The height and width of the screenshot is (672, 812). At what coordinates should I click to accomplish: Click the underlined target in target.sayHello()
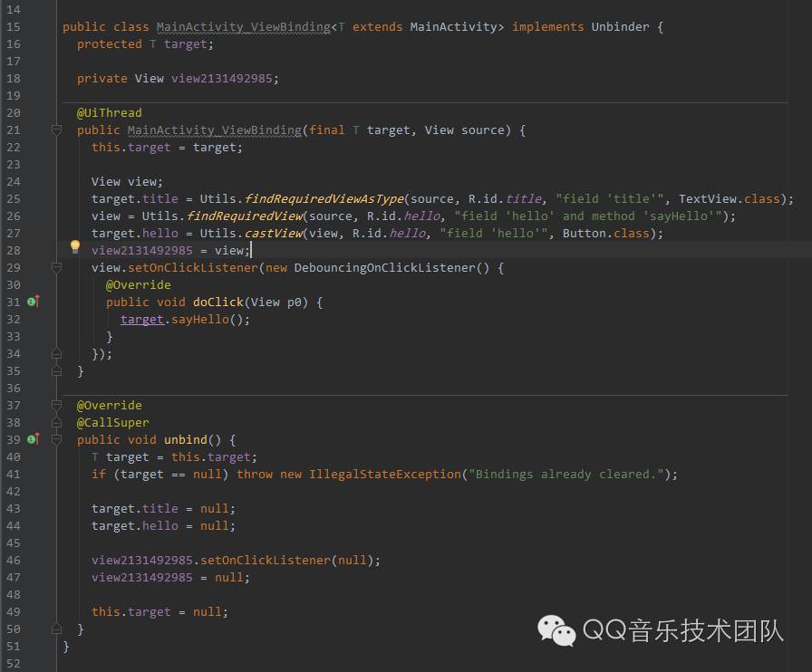[142, 320]
